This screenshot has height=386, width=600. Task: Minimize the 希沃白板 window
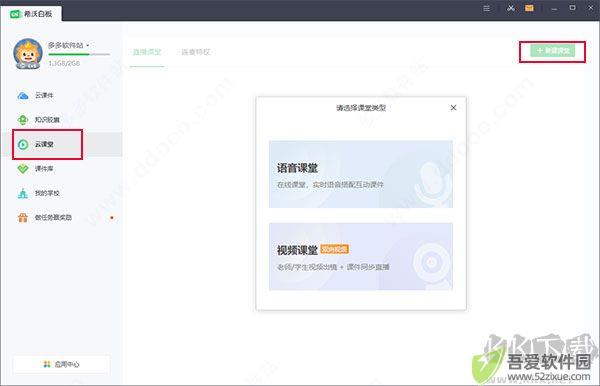click(x=554, y=8)
